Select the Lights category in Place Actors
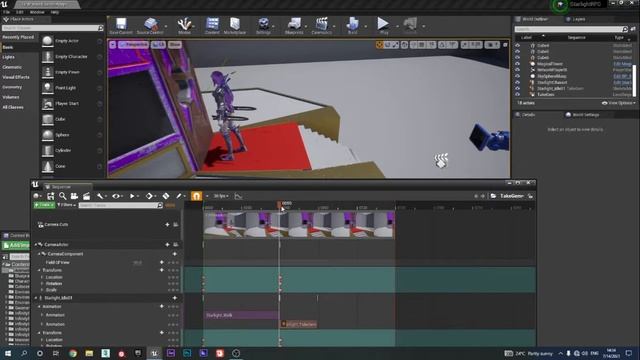 (9, 57)
